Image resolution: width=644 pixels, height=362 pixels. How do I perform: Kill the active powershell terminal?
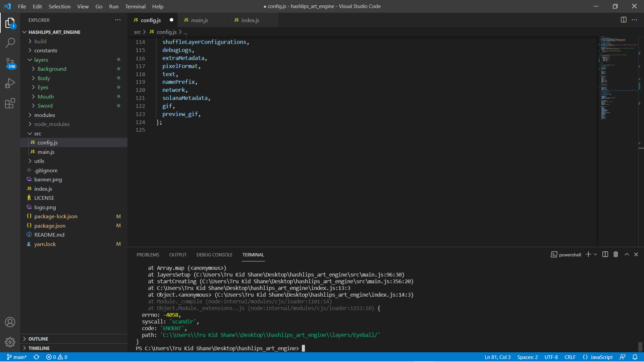(615, 254)
